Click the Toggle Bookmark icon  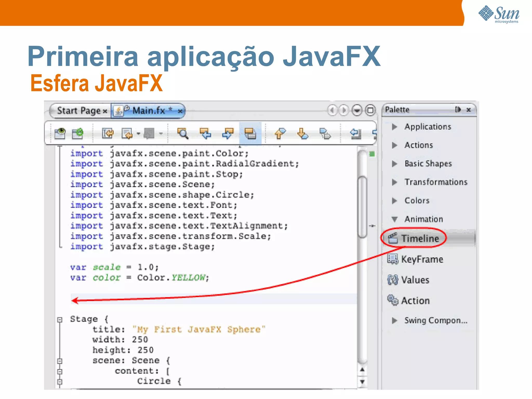[x=325, y=134]
